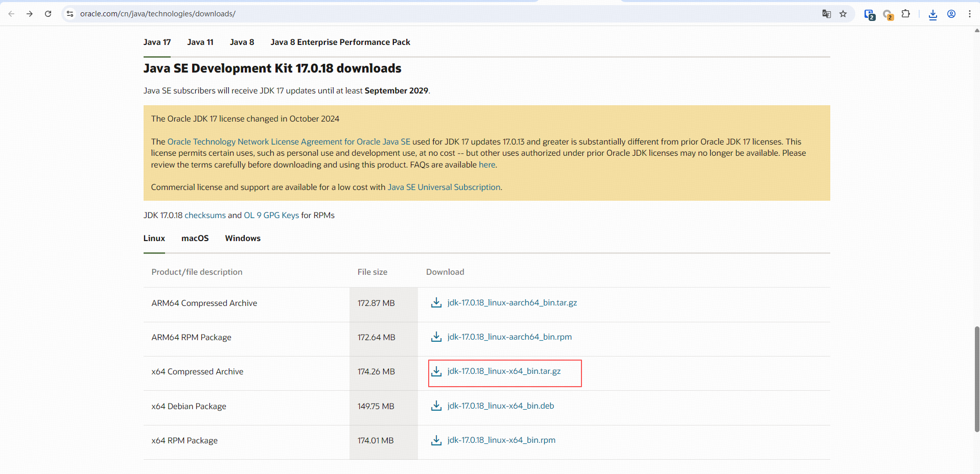The image size is (980, 474).
Task: Click download icon for x64 RPM package
Action: point(436,440)
